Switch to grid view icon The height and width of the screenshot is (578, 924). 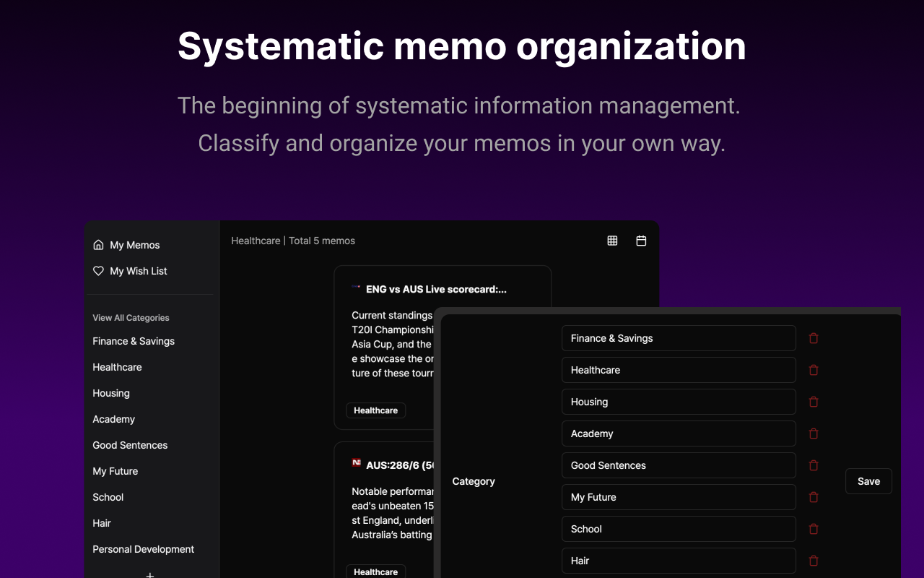[612, 241]
